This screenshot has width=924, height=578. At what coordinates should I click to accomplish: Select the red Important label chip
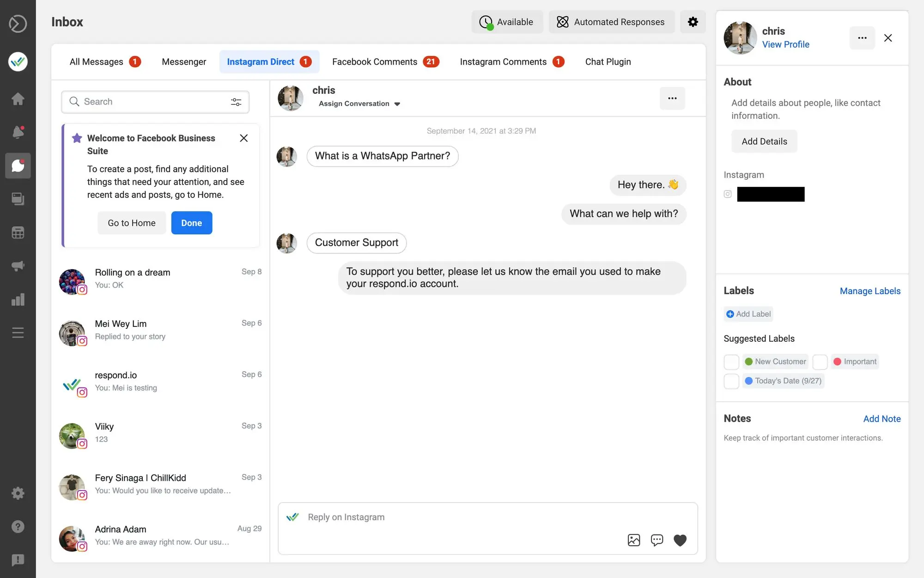(855, 362)
